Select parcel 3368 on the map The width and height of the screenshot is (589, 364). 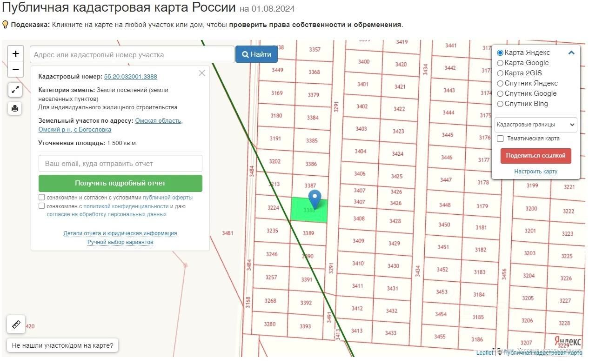tap(314, 72)
